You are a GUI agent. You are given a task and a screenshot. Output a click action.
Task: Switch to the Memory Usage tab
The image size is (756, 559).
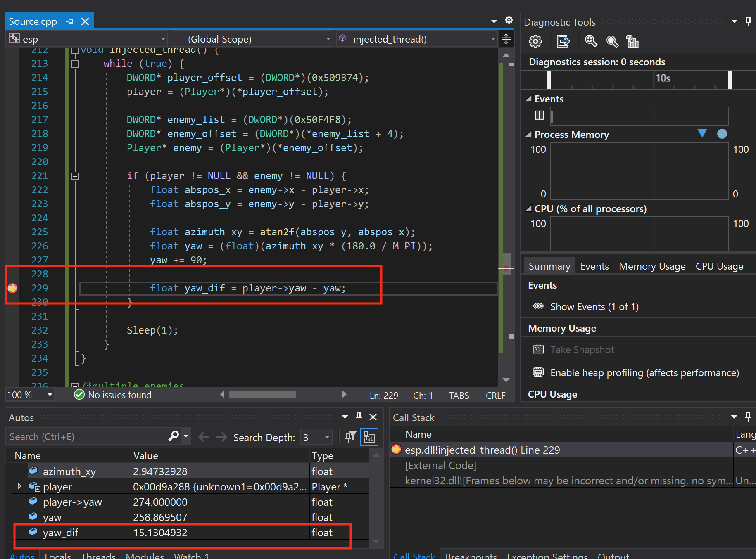click(652, 266)
